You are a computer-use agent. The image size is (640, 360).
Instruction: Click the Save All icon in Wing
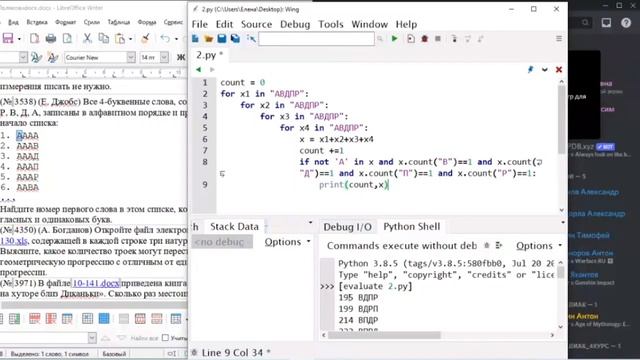pos(236,39)
